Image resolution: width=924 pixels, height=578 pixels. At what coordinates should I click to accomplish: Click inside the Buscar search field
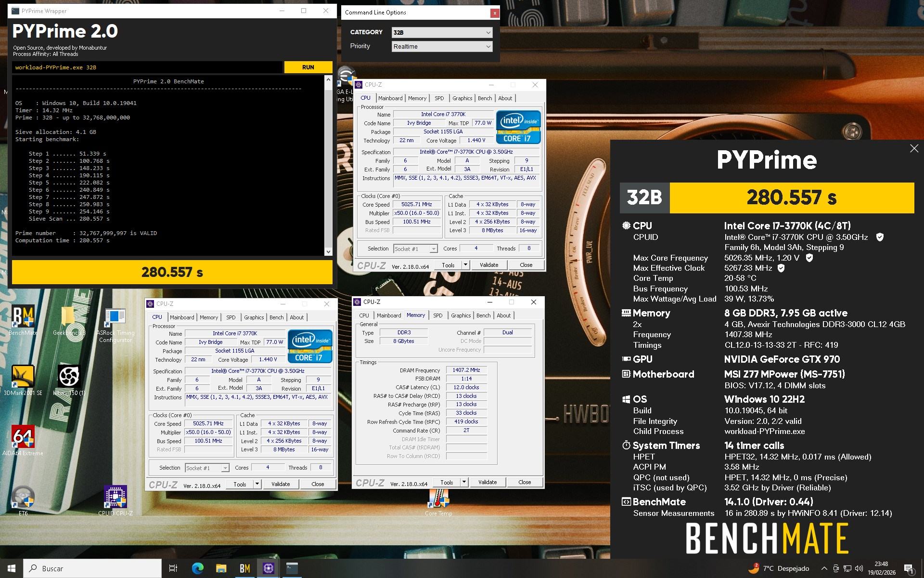click(x=91, y=568)
